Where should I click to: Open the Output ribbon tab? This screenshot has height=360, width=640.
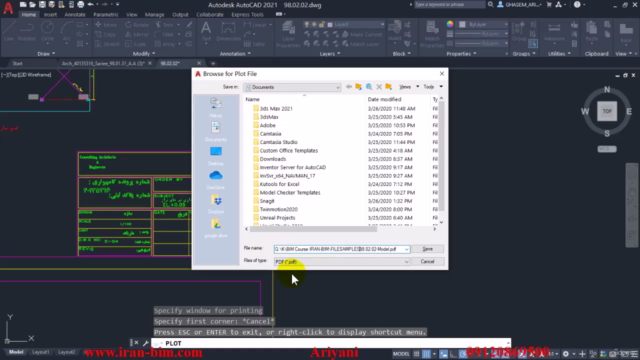pos(180,14)
